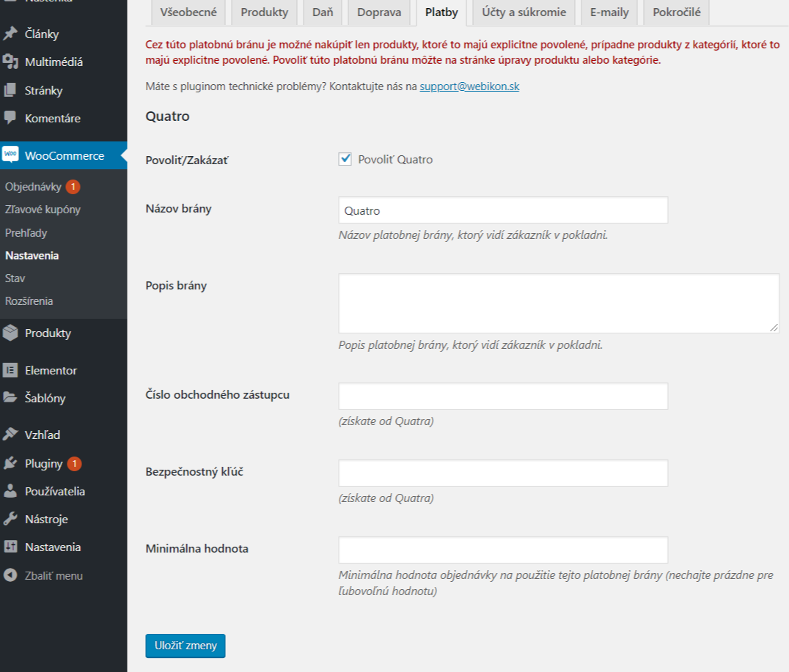Go to Zľavové kupóny in submenu

tap(43, 210)
